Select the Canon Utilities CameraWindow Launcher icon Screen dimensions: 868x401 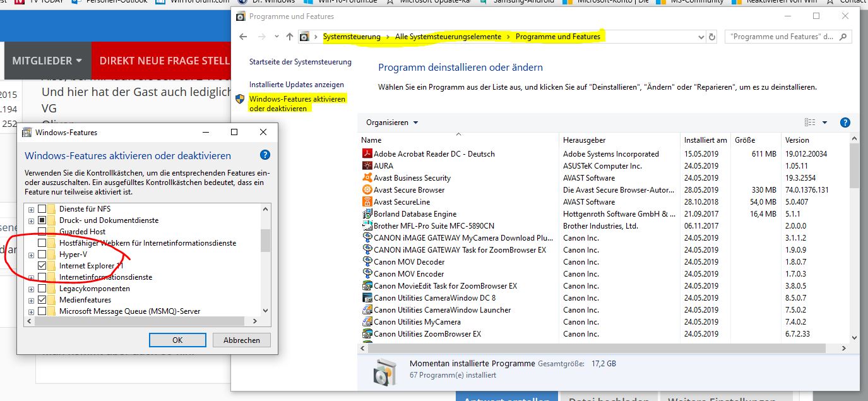click(367, 309)
